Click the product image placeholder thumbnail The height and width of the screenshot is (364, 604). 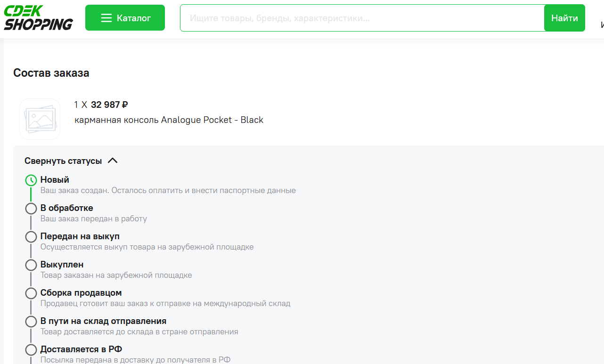point(40,119)
